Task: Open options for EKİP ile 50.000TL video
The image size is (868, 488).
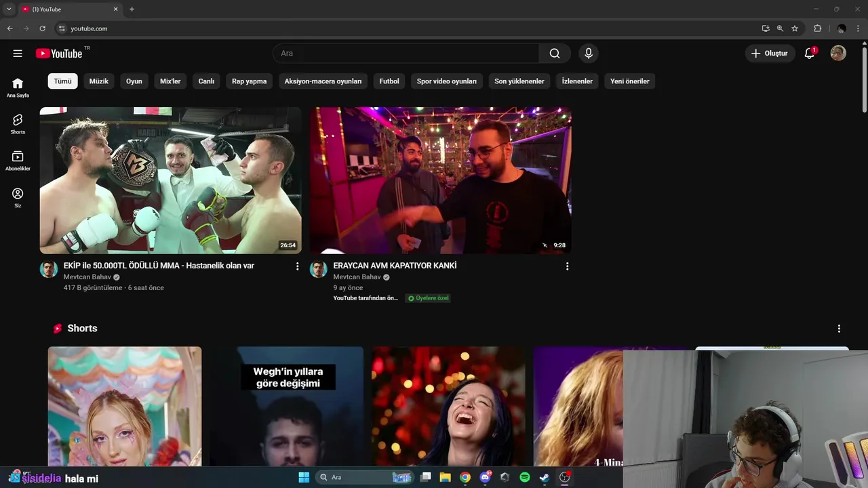Action: coord(297,266)
